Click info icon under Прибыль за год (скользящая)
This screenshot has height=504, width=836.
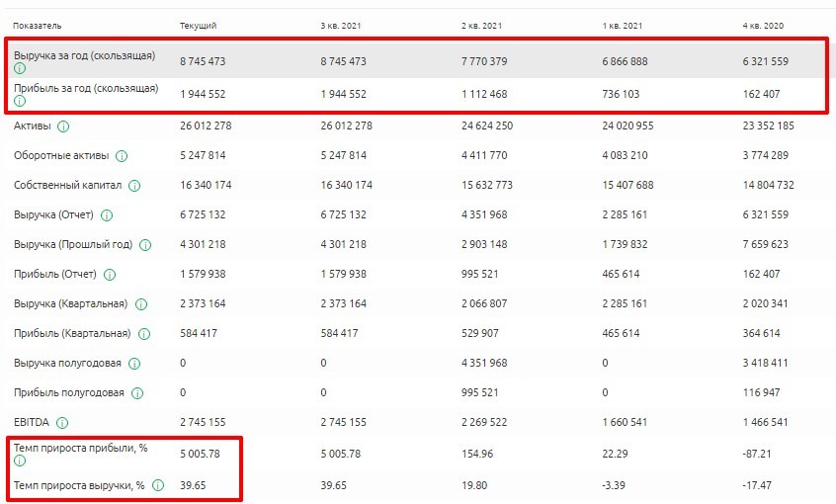click(20, 101)
